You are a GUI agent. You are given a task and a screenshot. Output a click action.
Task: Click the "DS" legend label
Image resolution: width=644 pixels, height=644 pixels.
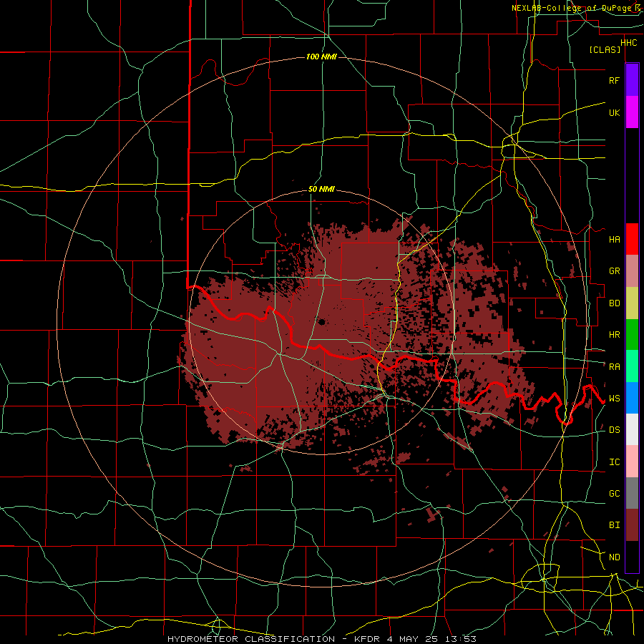614,430
